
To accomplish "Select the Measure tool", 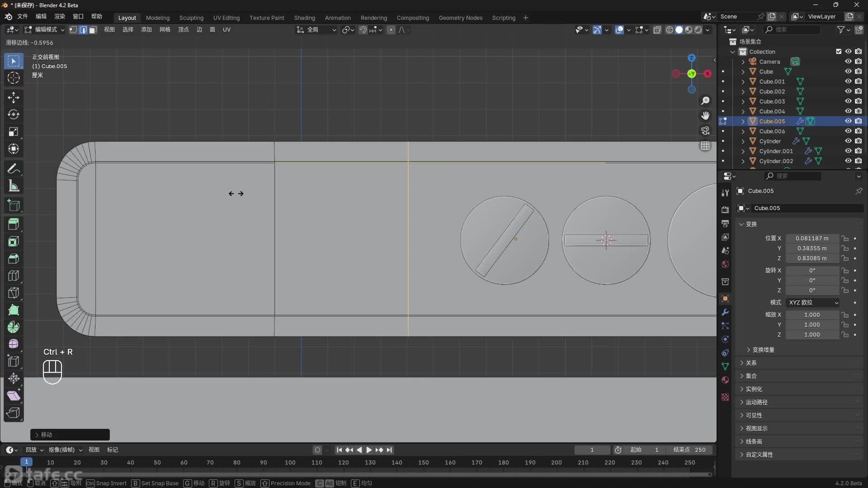I will [x=14, y=186].
